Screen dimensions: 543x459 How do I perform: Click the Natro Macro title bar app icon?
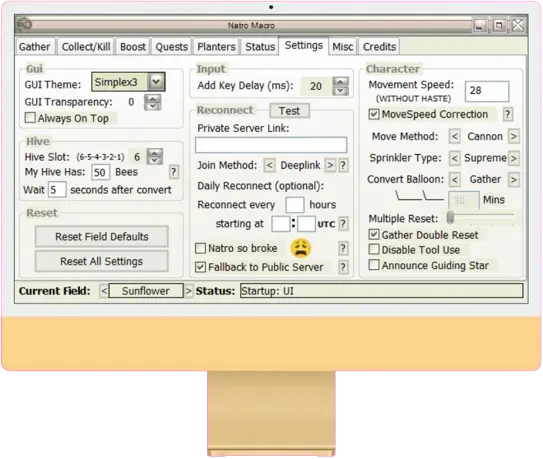24,25
